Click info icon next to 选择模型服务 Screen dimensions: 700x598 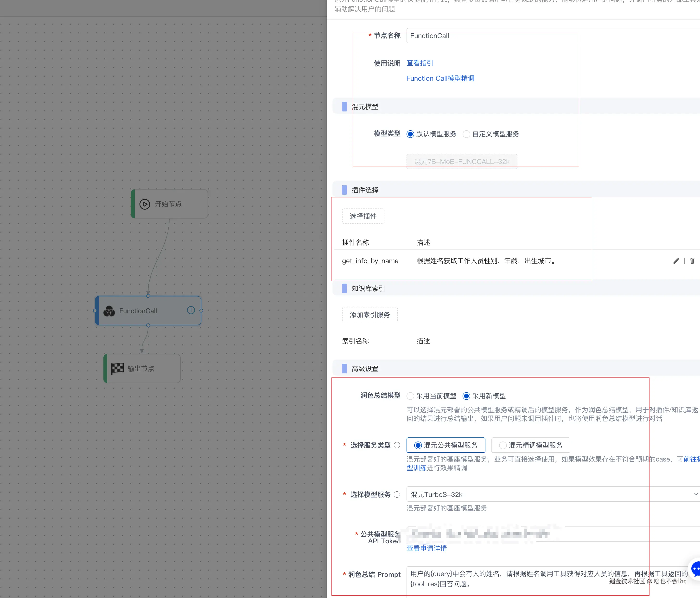click(x=397, y=494)
